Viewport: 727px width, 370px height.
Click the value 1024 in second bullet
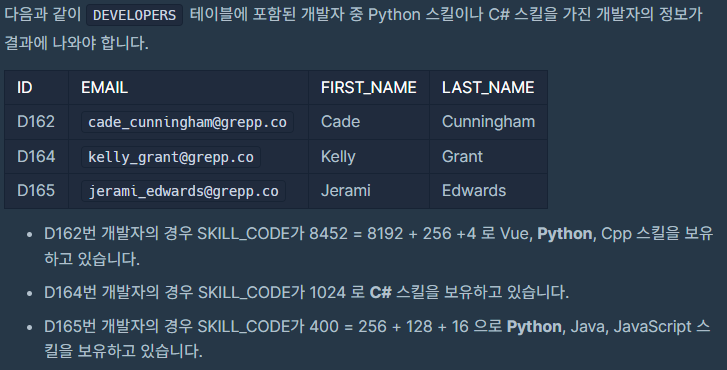pyautogui.click(x=327, y=293)
